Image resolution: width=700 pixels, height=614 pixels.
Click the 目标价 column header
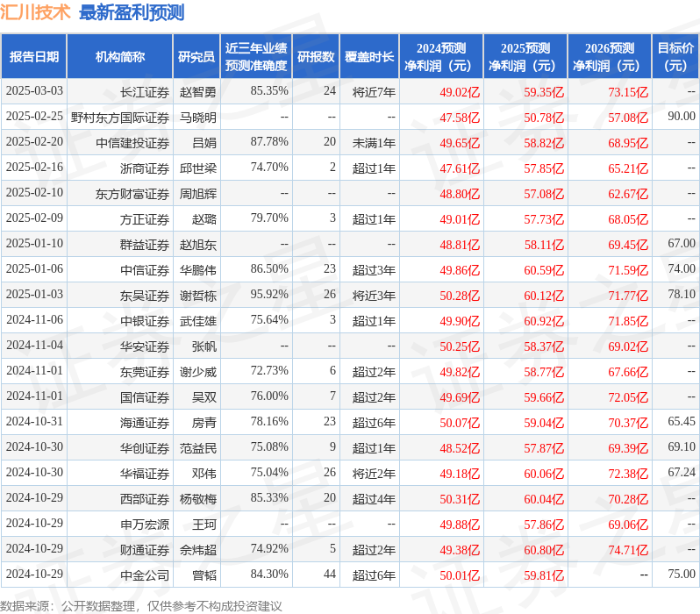pyautogui.click(x=676, y=56)
